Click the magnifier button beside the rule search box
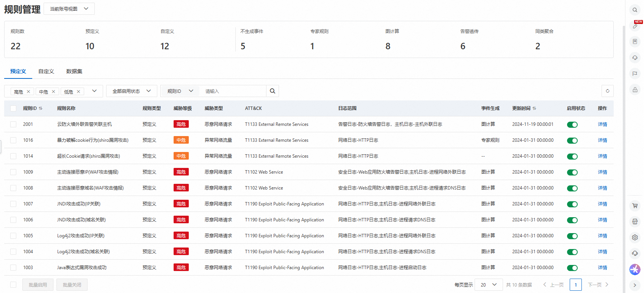This screenshot has width=644, height=293. [x=273, y=91]
